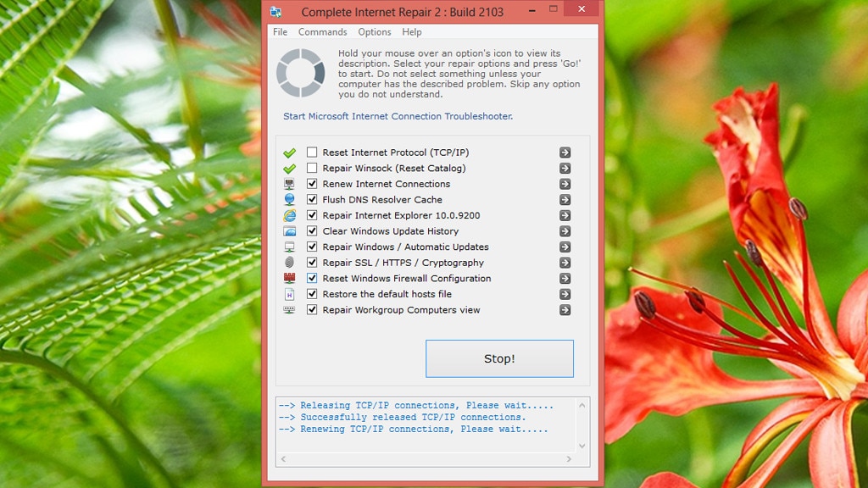Open the Options menu
Screen dimensions: 868x488
click(x=374, y=32)
